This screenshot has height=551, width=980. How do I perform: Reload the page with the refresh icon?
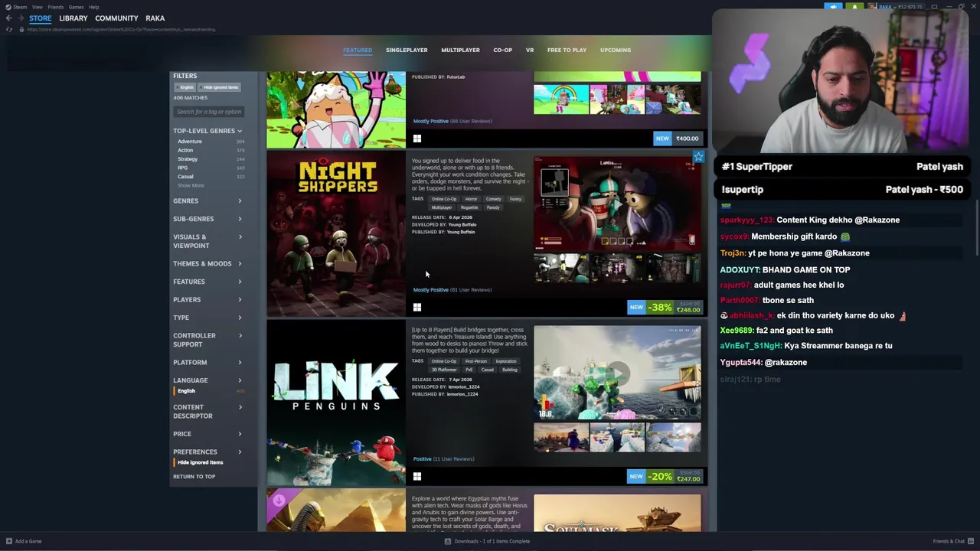point(9,29)
